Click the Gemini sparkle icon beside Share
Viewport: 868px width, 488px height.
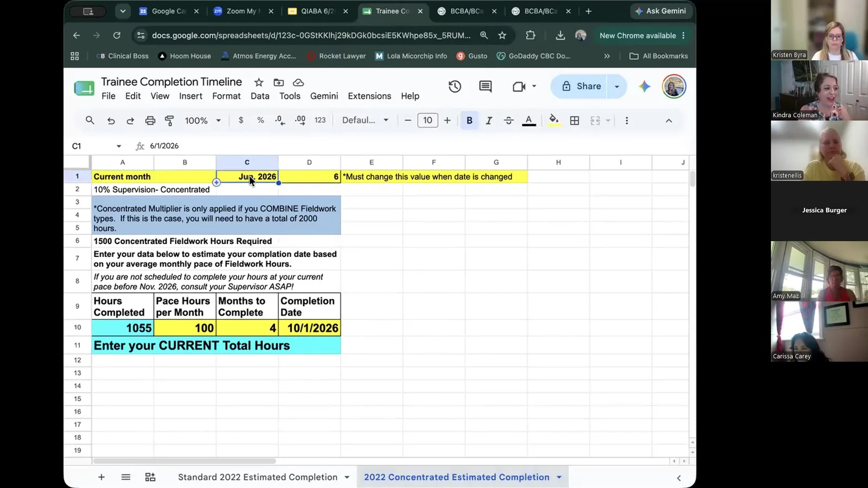coord(644,86)
